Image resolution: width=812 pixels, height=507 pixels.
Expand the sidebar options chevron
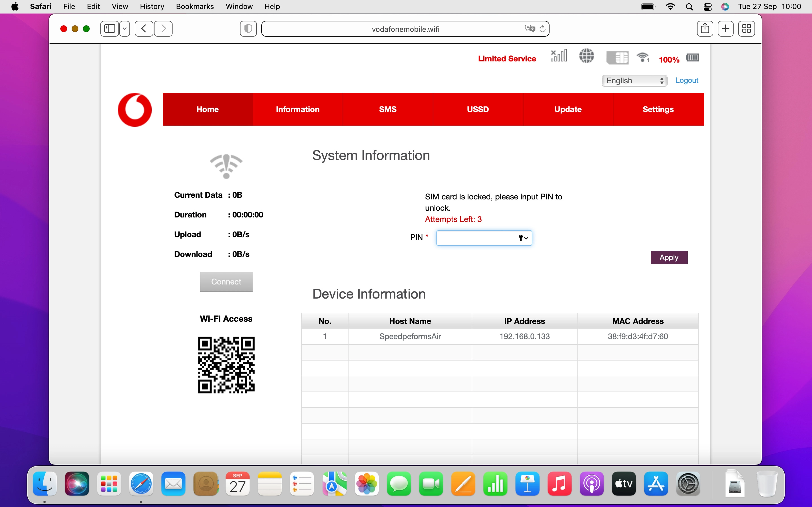(125, 29)
